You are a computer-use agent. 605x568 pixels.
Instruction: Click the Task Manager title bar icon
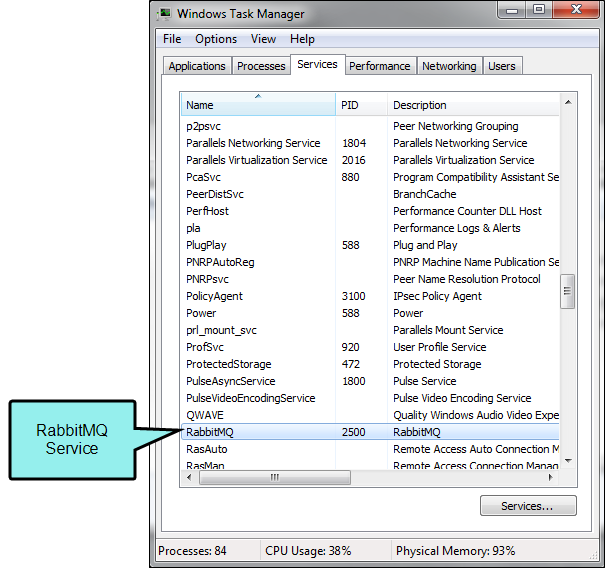click(165, 14)
